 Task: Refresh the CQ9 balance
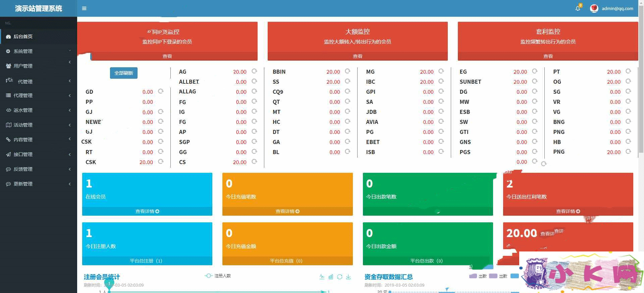pyautogui.click(x=347, y=91)
